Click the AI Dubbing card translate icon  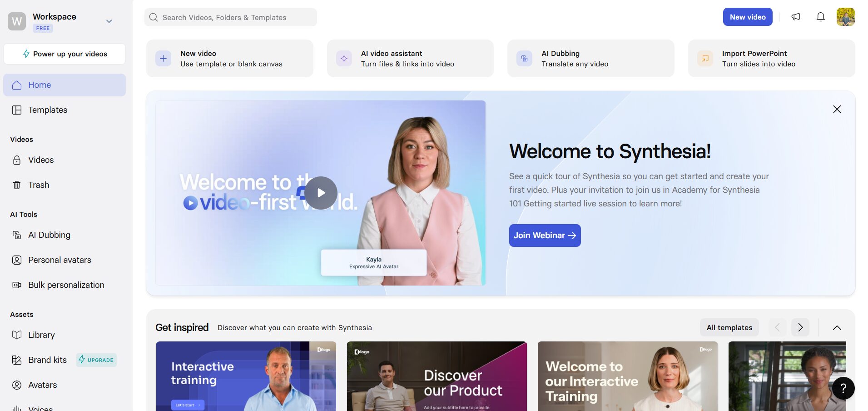click(x=525, y=58)
